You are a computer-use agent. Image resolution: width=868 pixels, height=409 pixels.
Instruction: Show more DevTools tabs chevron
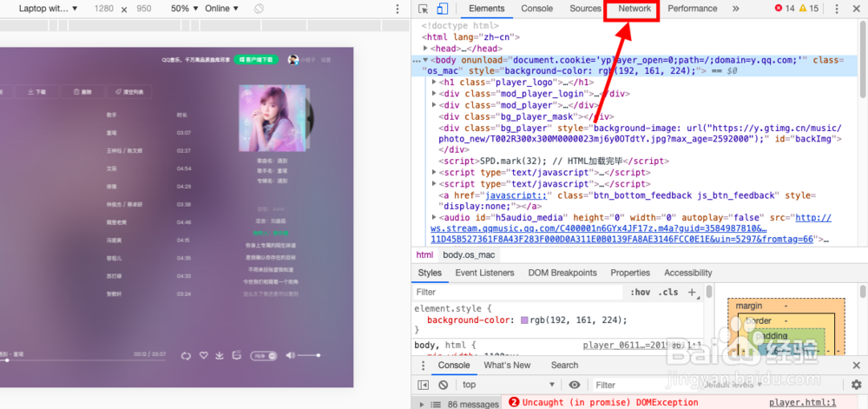click(x=736, y=9)
